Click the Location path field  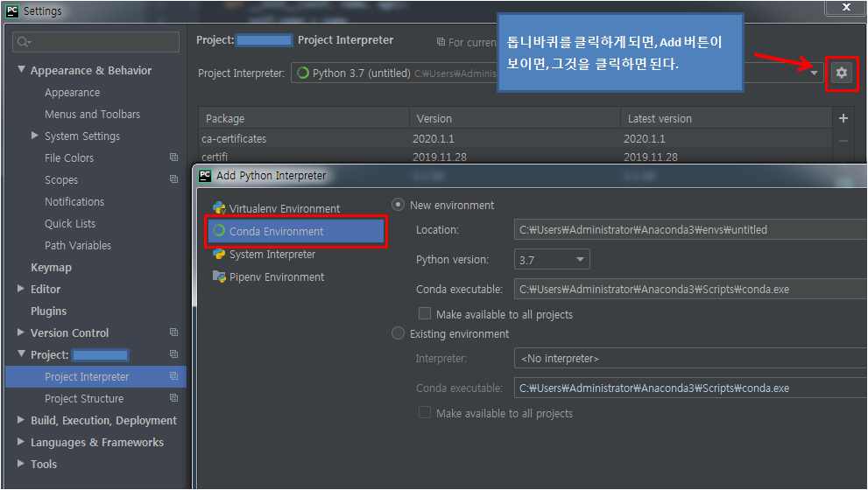click(x=690, y=229)
